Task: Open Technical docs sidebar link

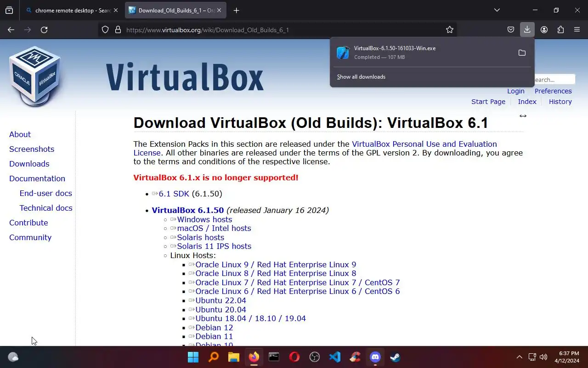Action: point(46,208)
